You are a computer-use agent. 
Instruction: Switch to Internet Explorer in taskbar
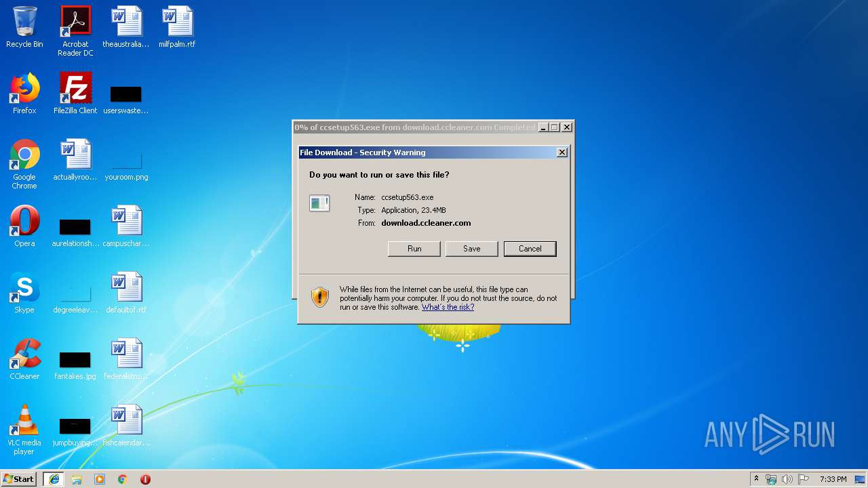(x=54, y=479)
